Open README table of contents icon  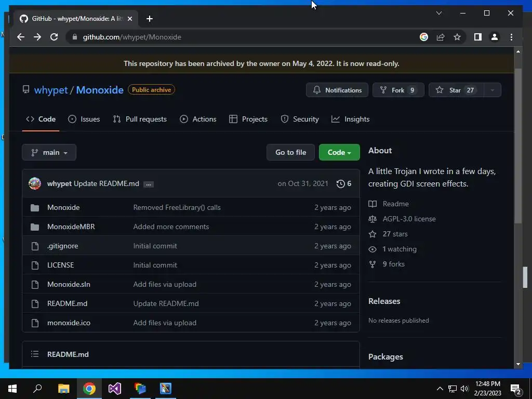click(x=35, y=354)
